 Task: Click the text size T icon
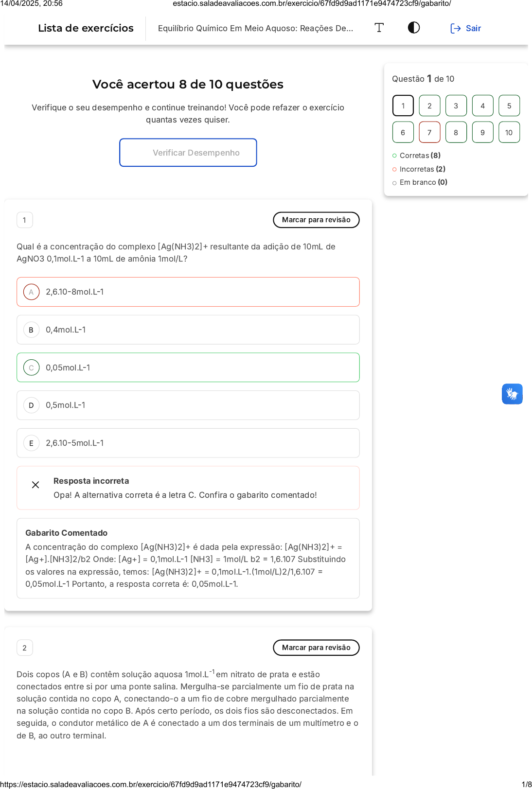pyautogui.click(x=379, y=28)
